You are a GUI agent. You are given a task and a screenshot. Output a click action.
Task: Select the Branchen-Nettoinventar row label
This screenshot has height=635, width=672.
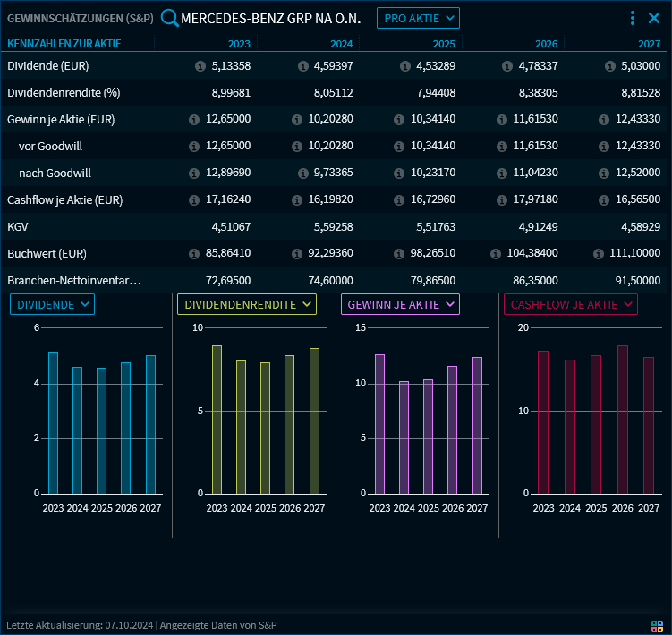point(74,281)
